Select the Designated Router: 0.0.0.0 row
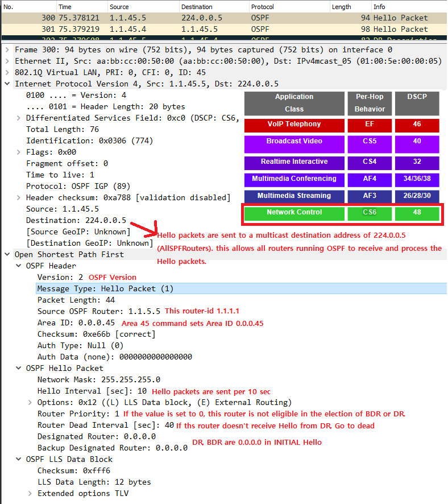 click(96, 436)
